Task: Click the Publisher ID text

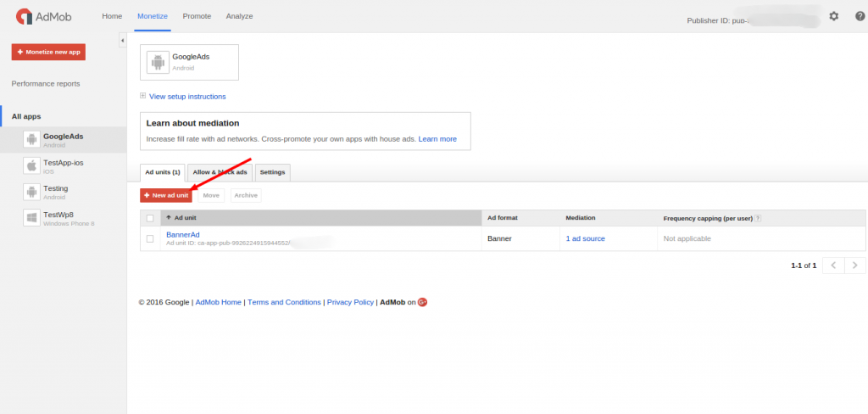Action: (x=717, y=20)
